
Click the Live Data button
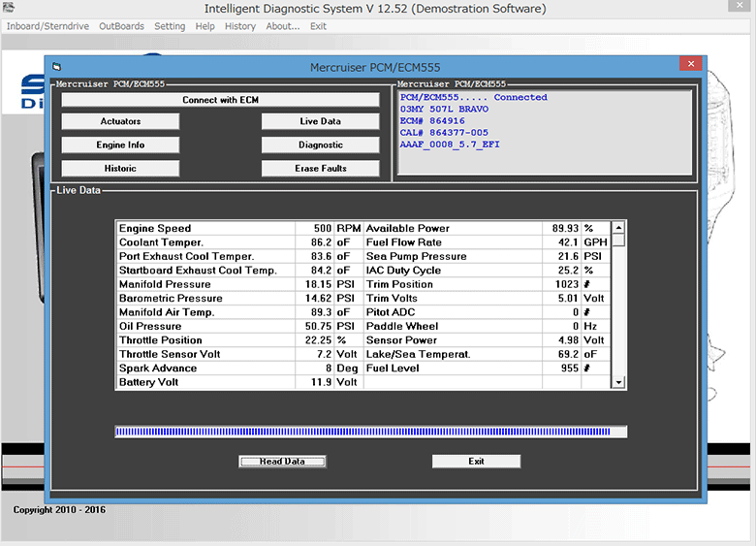(320, 121)
